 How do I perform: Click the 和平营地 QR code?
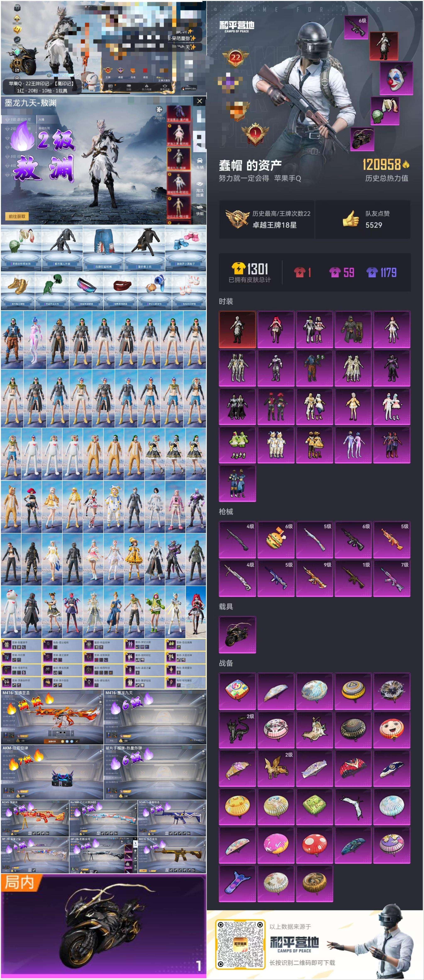pyautogui.click(x=240, y=944)
